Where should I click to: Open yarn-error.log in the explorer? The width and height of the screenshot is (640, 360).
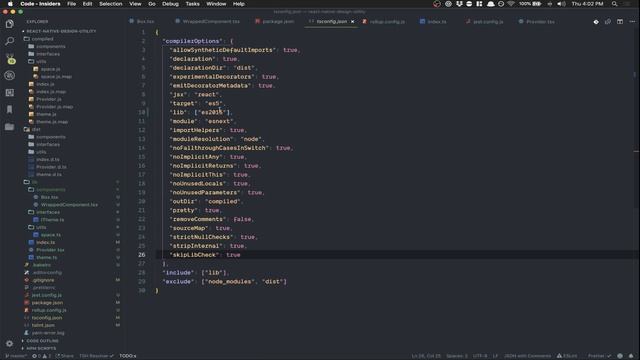(x=44, y=333)
